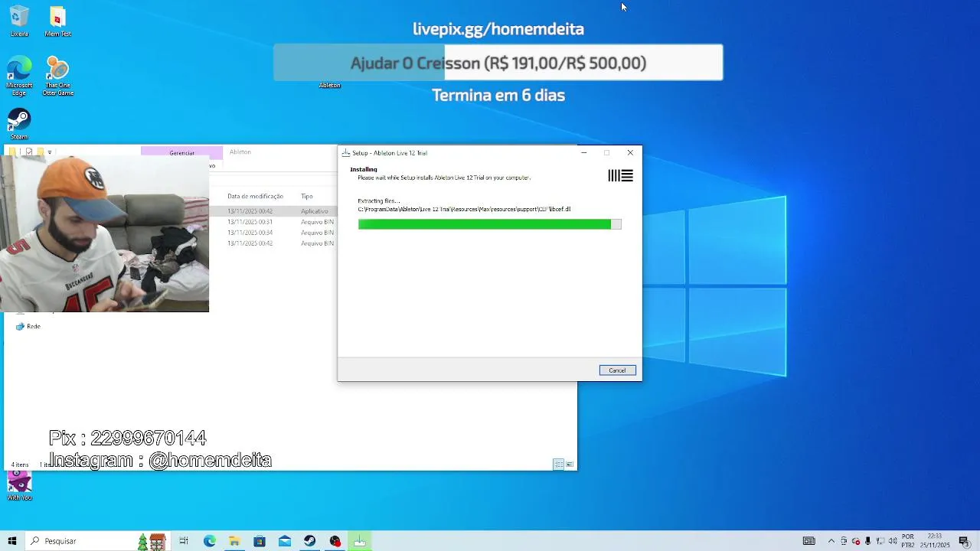Viewport: 980px width, 551px height.
Task: Click the setup icon in the installer title bar
Action: click(346, 153)
